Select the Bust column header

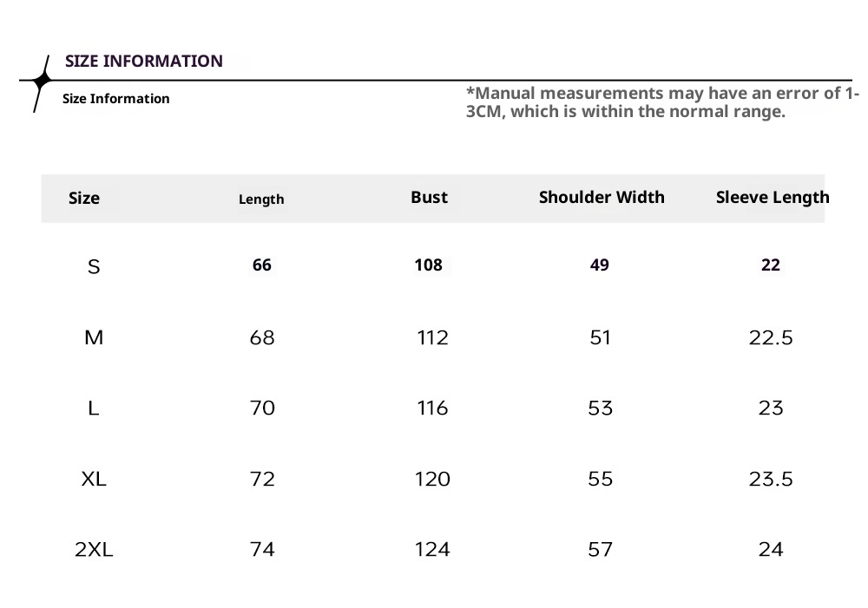click(429, 197)
